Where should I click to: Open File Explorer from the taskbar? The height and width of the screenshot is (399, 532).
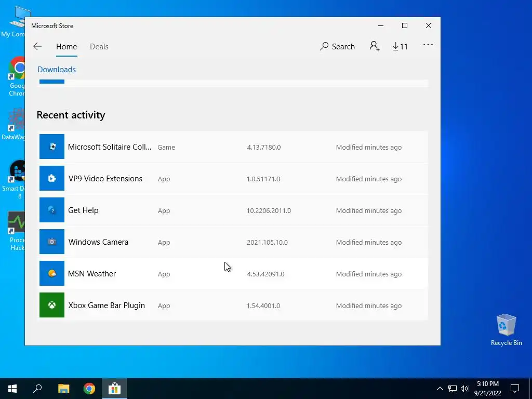[x=63, y=389]
